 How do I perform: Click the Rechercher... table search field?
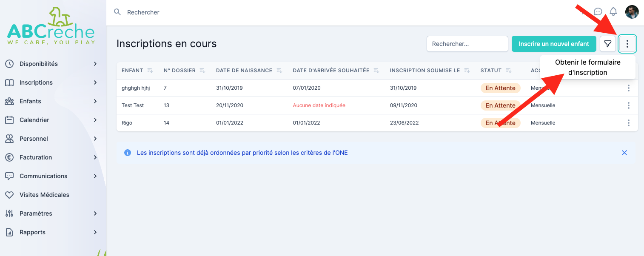coord(467,44)
